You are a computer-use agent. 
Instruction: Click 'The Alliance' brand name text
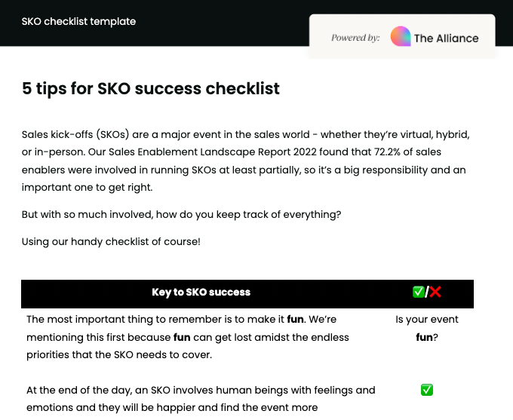446,38
